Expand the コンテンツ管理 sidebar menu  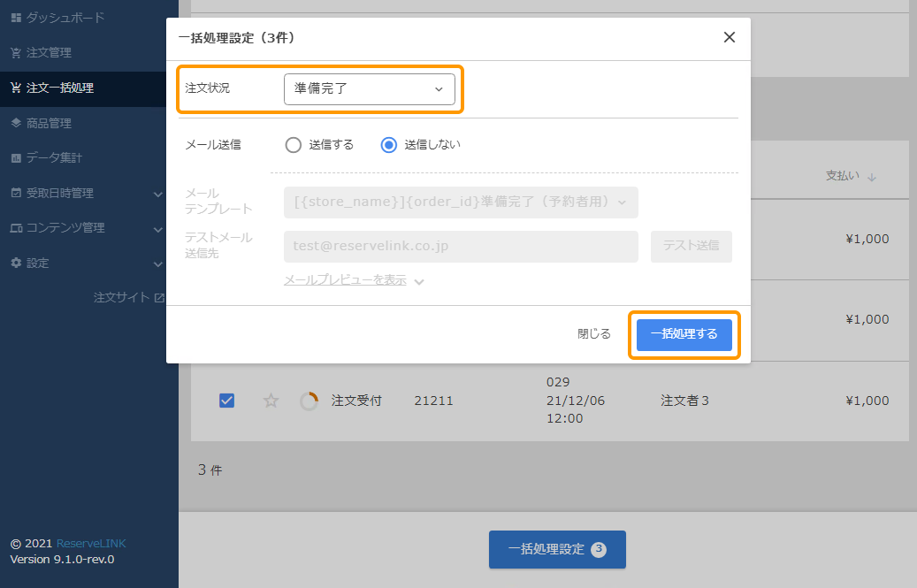pos(157,228)
